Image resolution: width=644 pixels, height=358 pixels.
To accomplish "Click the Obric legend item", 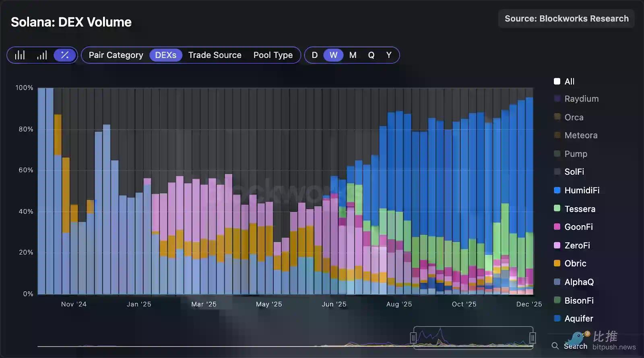I will 575,263.
